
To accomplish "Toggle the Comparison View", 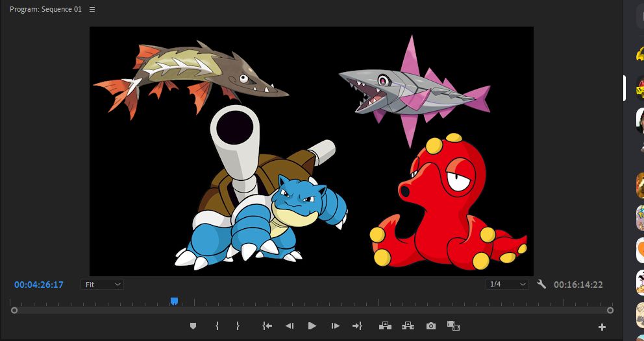I will click(x=453, y=326).
